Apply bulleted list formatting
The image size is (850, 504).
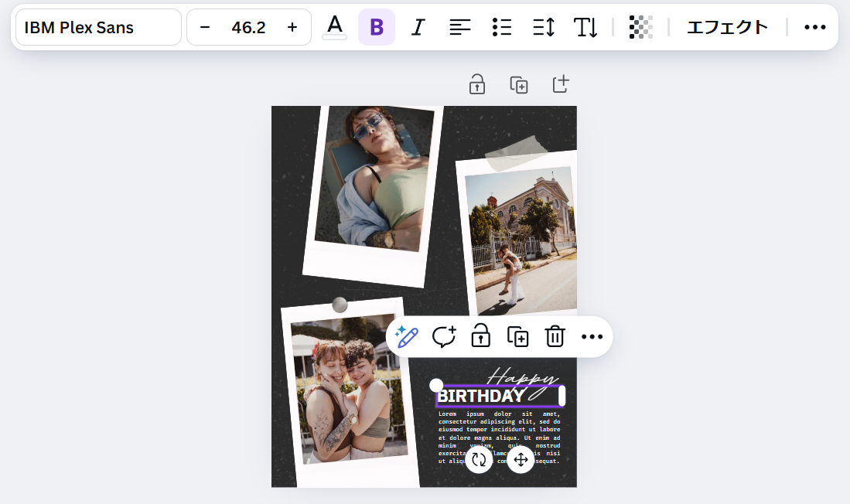click(x=502, y=28)
